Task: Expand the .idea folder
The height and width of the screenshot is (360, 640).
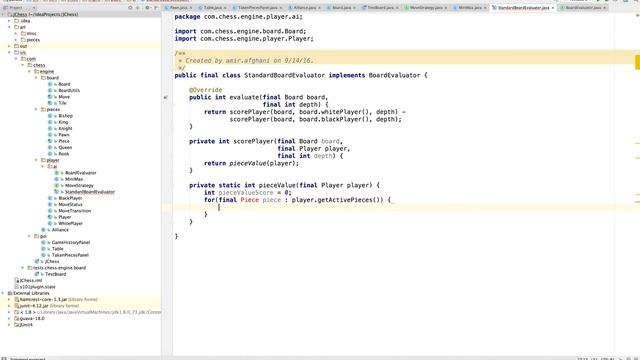Action: pos(10,21)
